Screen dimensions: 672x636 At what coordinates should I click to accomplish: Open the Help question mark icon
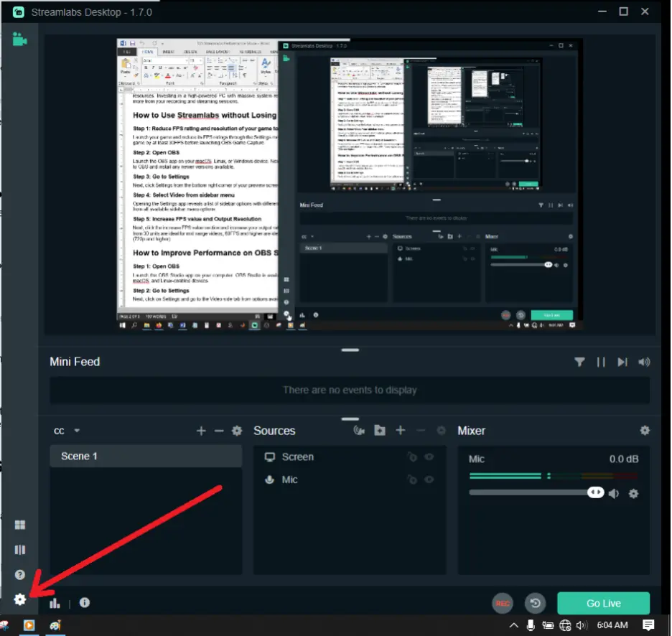tap(19, 575)
